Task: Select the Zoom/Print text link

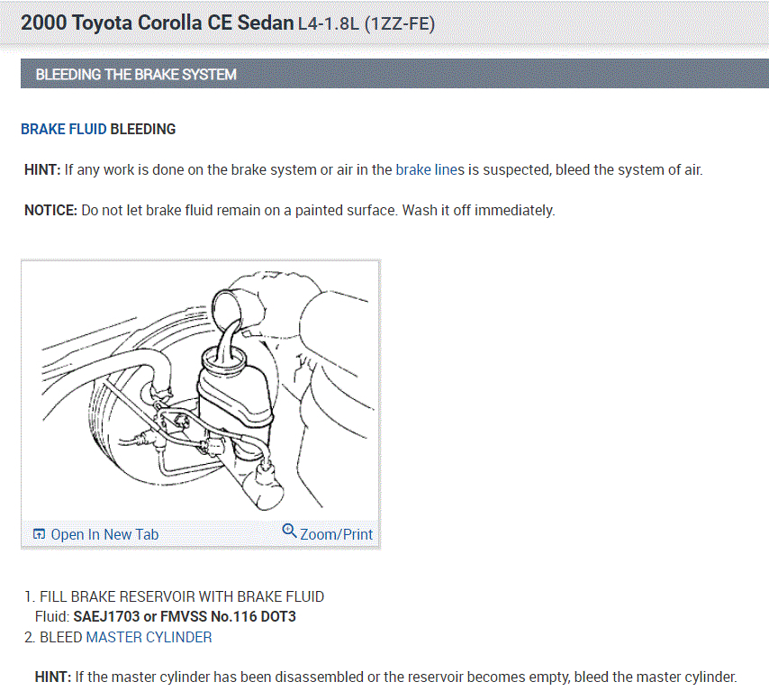Action: tap(336, 534)
